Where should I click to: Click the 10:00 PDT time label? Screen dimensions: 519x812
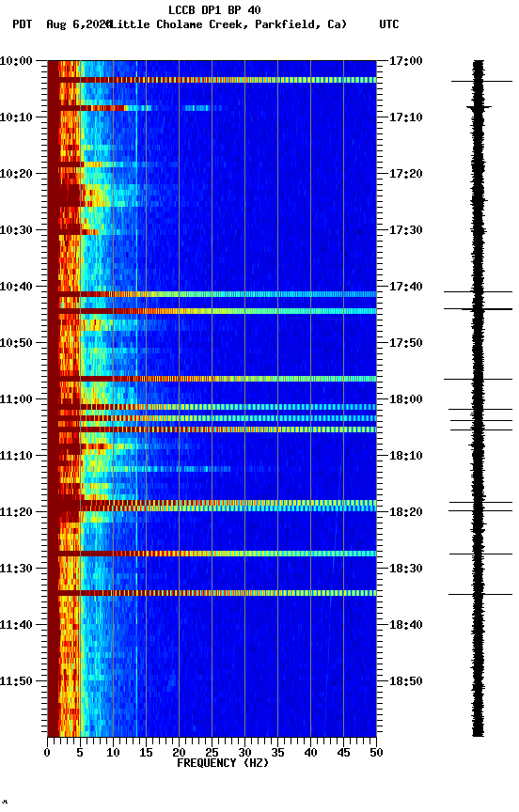[16, 61]
